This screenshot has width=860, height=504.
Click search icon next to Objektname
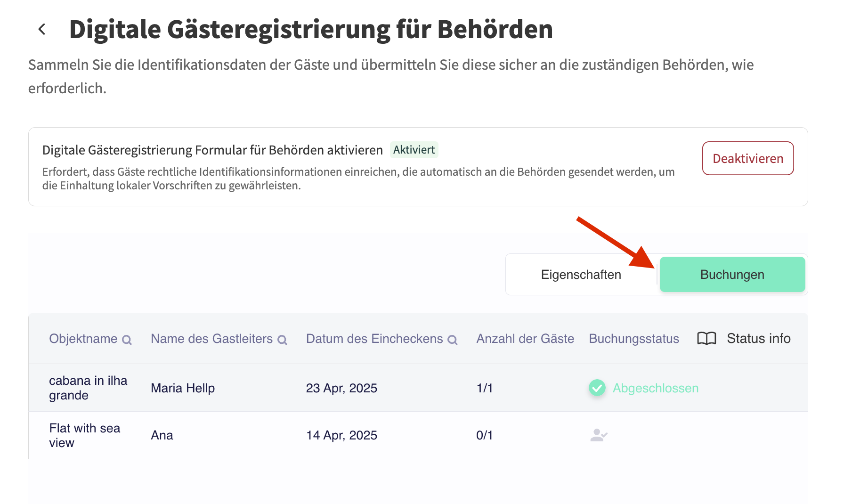(x=127, y=340)
